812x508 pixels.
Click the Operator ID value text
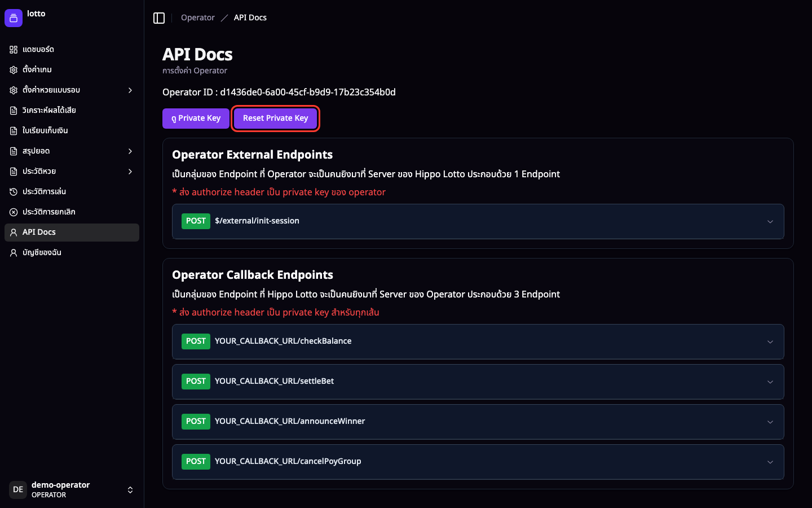308,92
